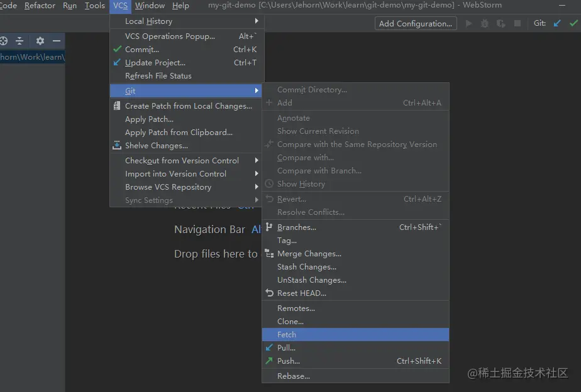581x392 pixels.
Task: Select Update Project... in VCS menu
Action: pos(187,63)
